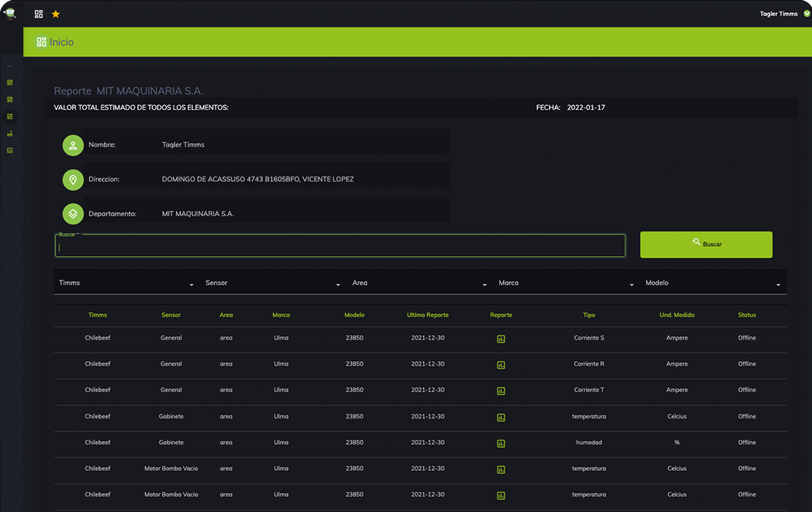Open report chart icon for Corriente T row
Image resolution: width=812 pixels, height=512 pixels.
500,391
